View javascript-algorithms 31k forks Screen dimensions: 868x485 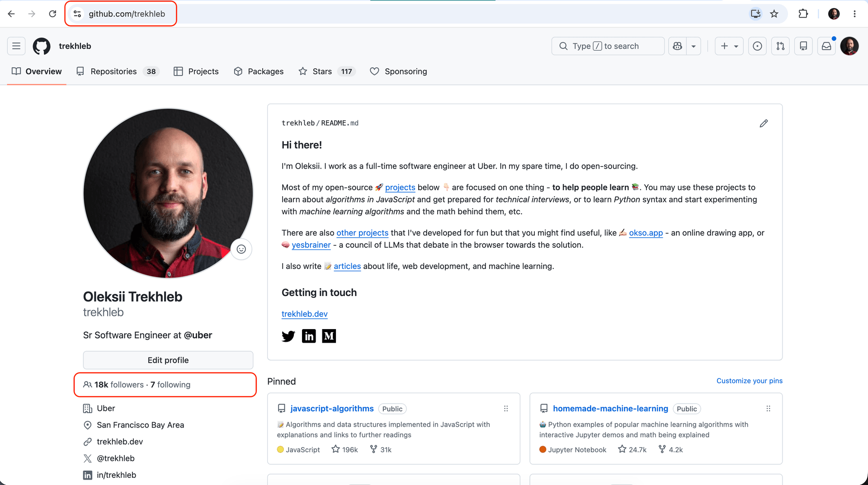(x=381, y=449)
